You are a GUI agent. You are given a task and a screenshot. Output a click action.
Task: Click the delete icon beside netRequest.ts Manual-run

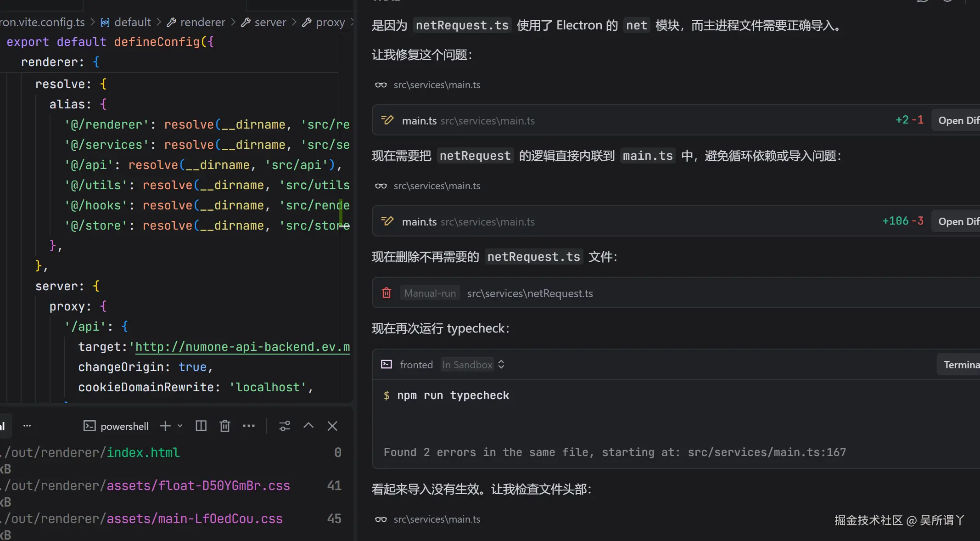pos(386,293)
